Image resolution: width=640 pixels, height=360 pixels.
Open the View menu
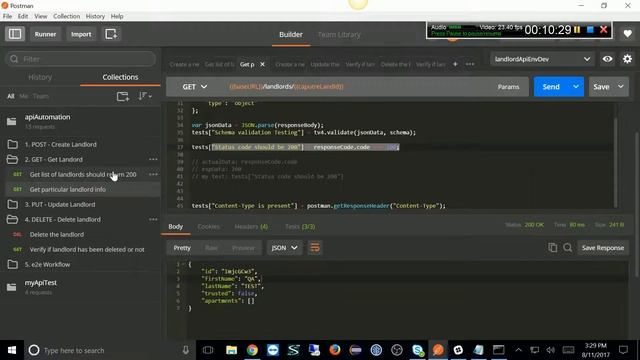point(40,16)
